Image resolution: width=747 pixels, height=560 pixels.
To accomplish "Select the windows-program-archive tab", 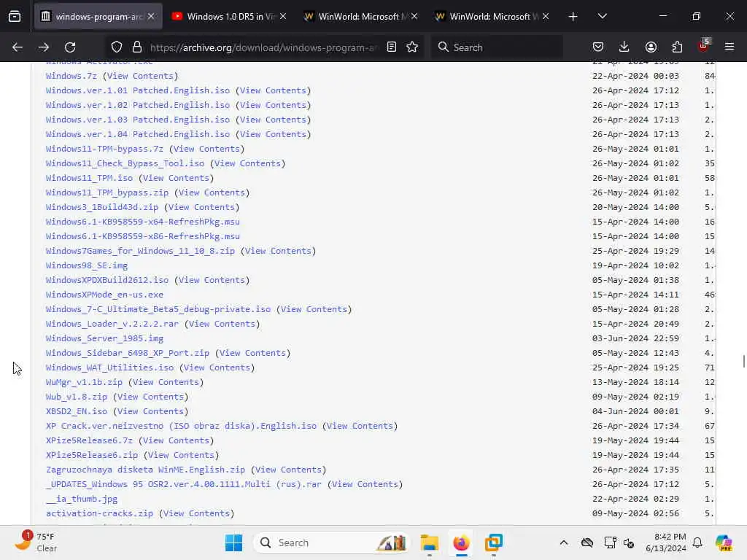I will 98,17.
